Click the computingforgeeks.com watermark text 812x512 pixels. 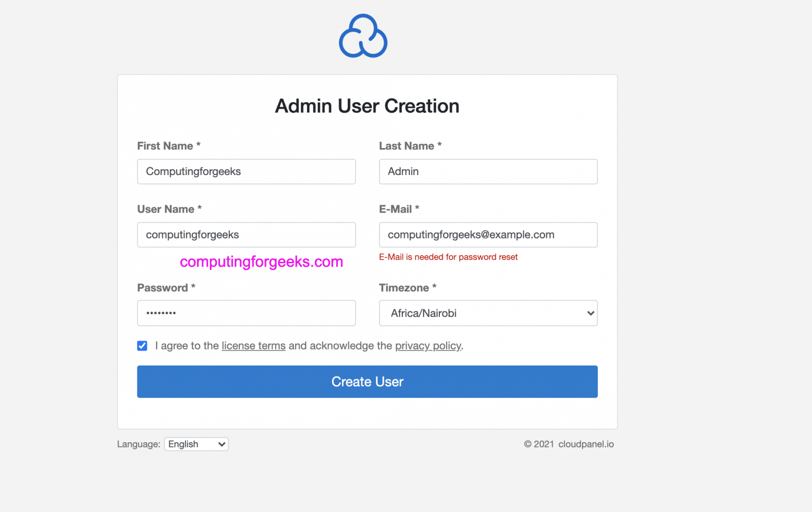click(x=261, y=261)
